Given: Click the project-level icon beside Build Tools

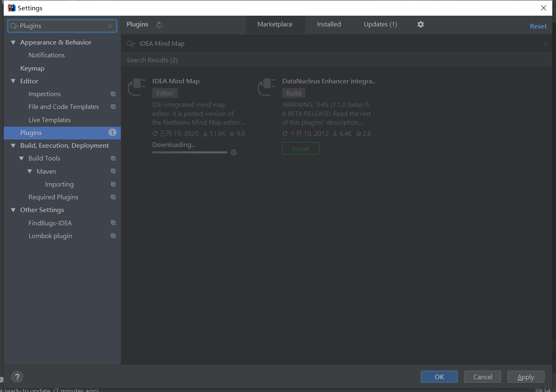Looking at the screenshot, I should click(113, 158).
